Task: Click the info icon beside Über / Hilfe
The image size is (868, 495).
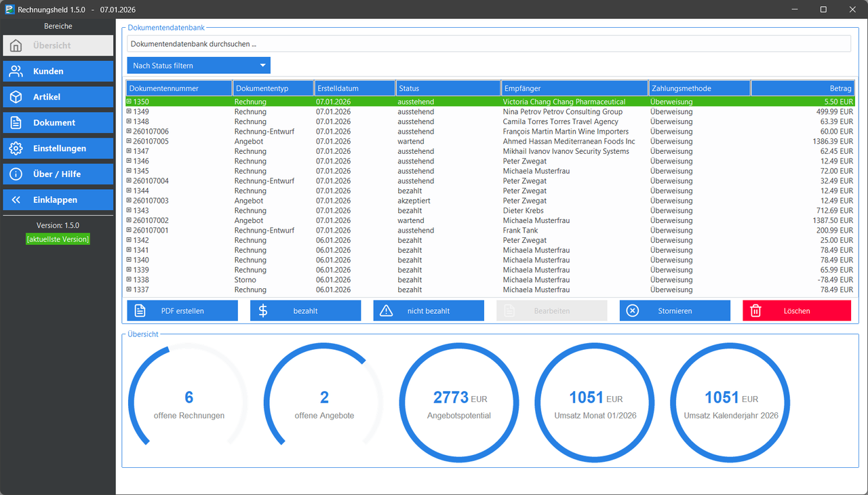Action: pyautogui.click(x=16, y=174)
